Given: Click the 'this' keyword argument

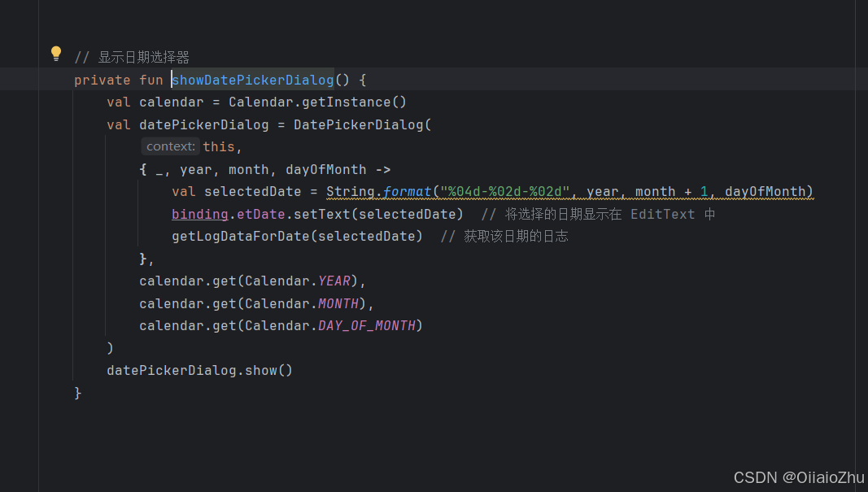Looking at the screenshot, I should (x=219, y=146).
